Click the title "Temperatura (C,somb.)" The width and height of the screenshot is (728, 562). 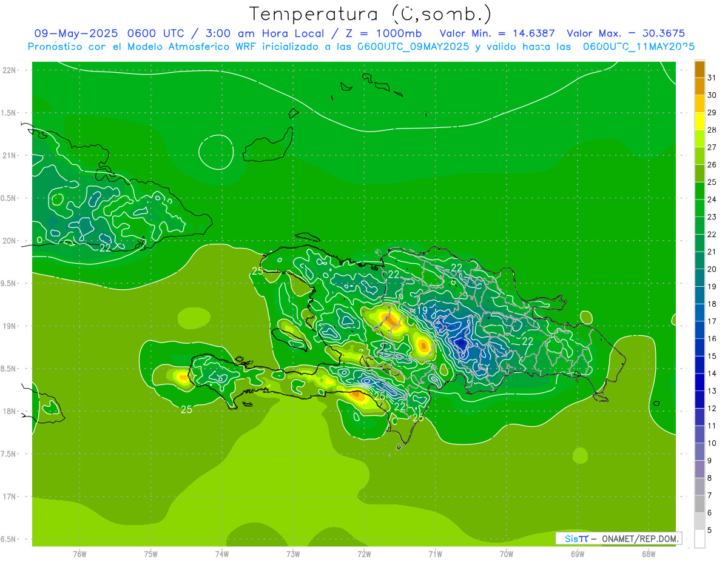pyautogui.click(x=370, y=13)
